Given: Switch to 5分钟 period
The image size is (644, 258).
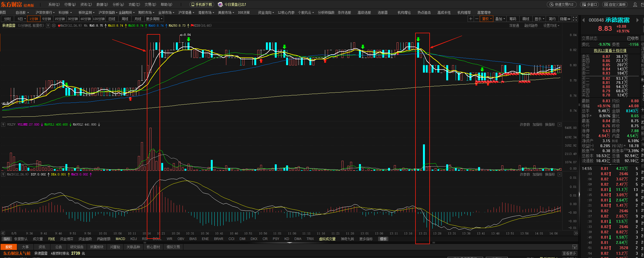Looking at the screenshot, I should pos(47,19).
